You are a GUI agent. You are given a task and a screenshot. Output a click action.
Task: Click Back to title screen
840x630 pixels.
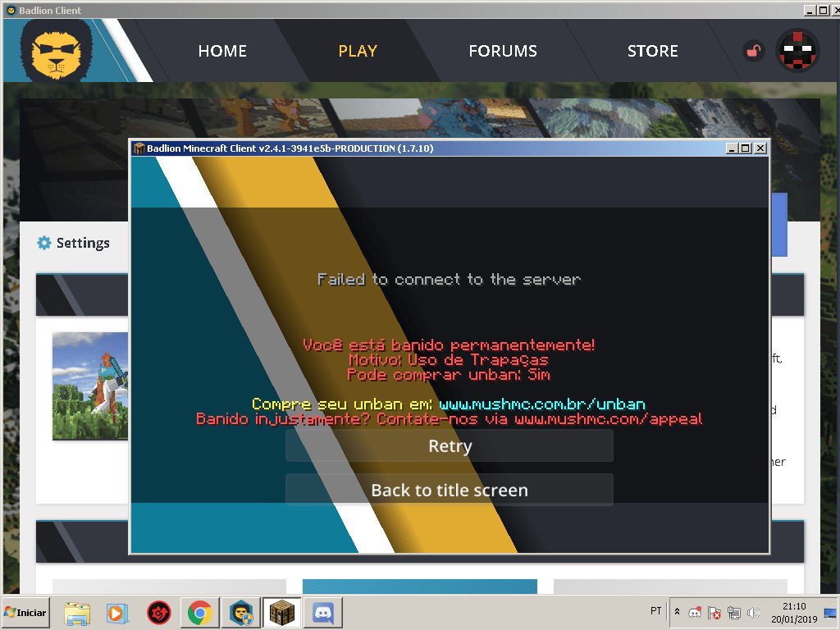click(x=450, y=490)
